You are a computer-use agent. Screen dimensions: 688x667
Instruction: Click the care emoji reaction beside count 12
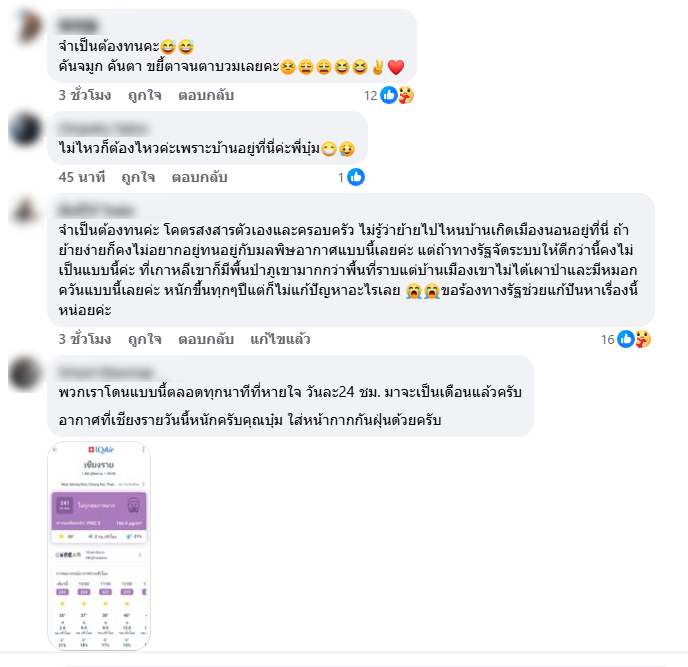click(x=406, y=95)
